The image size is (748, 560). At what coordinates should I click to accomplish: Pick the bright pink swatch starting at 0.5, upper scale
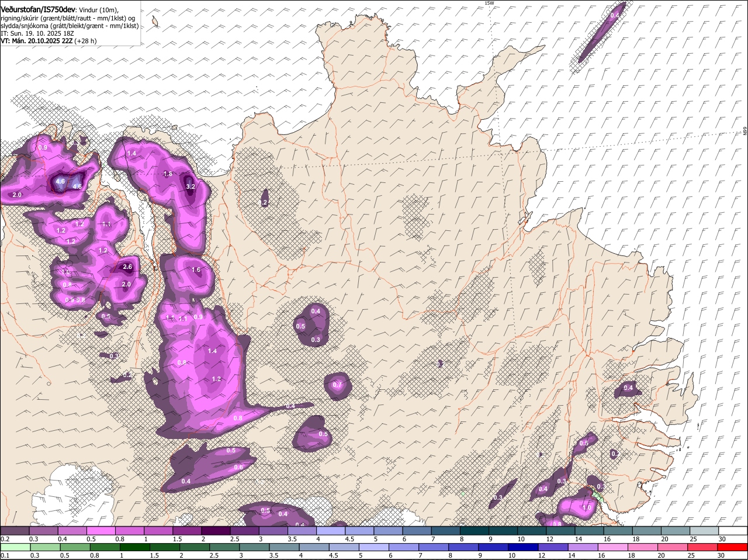pyautogui.click(x=101, y=531)
